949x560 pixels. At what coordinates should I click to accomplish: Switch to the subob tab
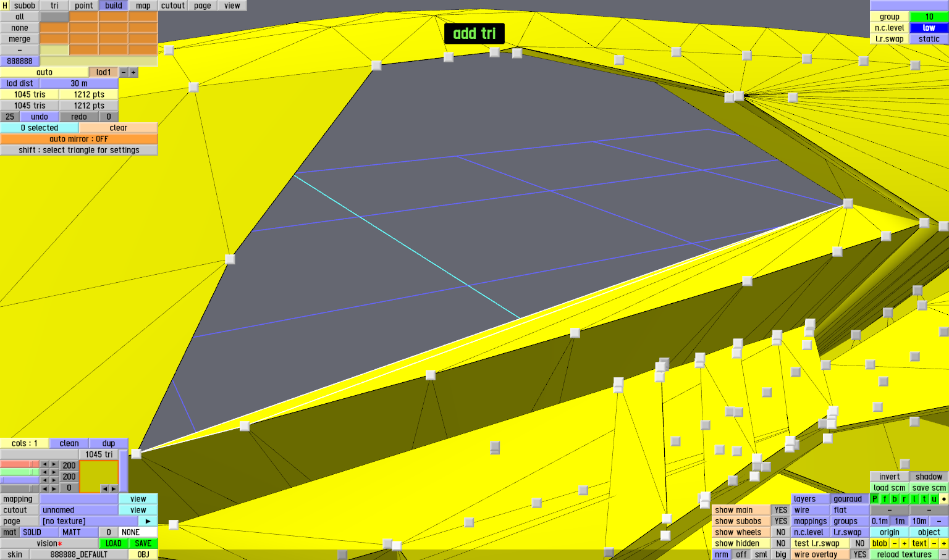click(x=25, y=6)
